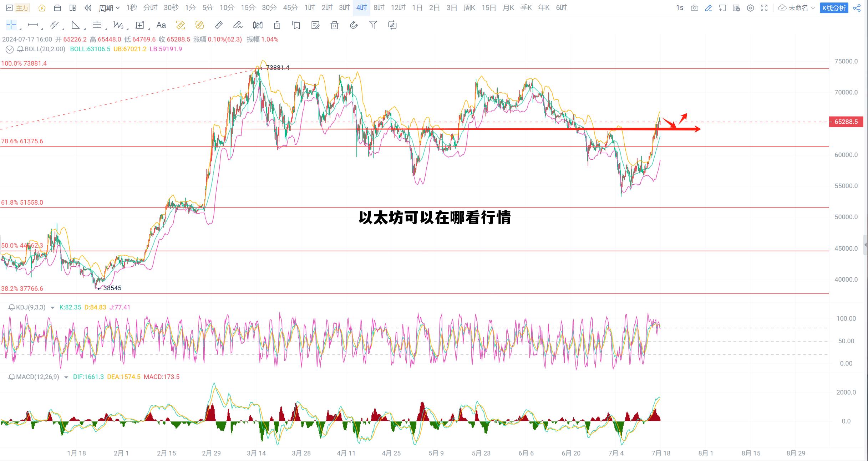Open the 未命名 layout dropdown
Image resolution: width=868 pixels, height=461 pixels.
pyautogui.click(x=799, y=7)
